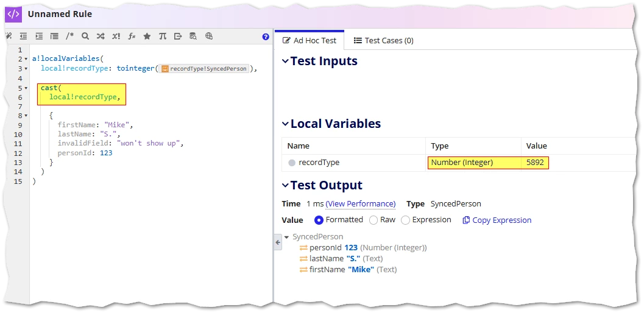Image resolution: width=644 pixels, height=313 pixels.
Task: Click line number 15 in the gutter
Action: 18,181
